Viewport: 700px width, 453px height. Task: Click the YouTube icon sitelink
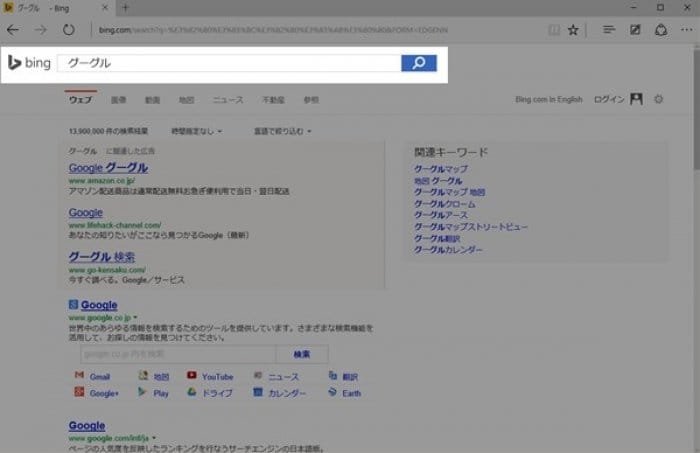coord(192,375)
